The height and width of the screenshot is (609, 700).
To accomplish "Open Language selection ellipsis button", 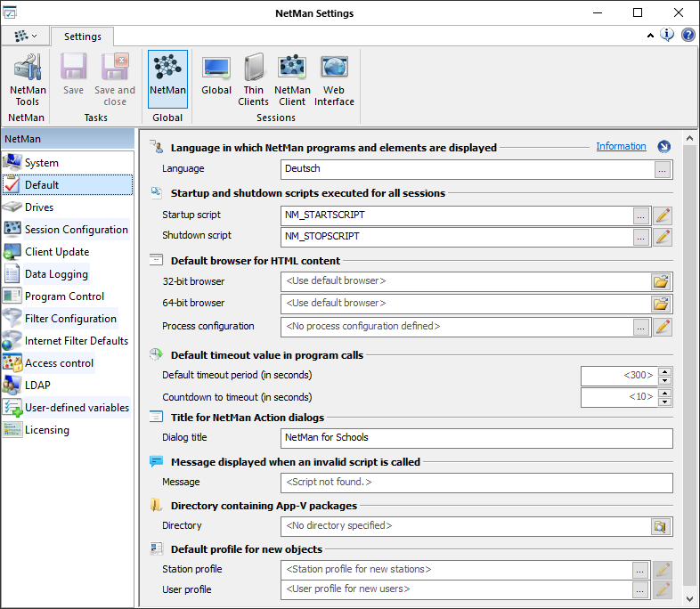I will tap(663, 169).
